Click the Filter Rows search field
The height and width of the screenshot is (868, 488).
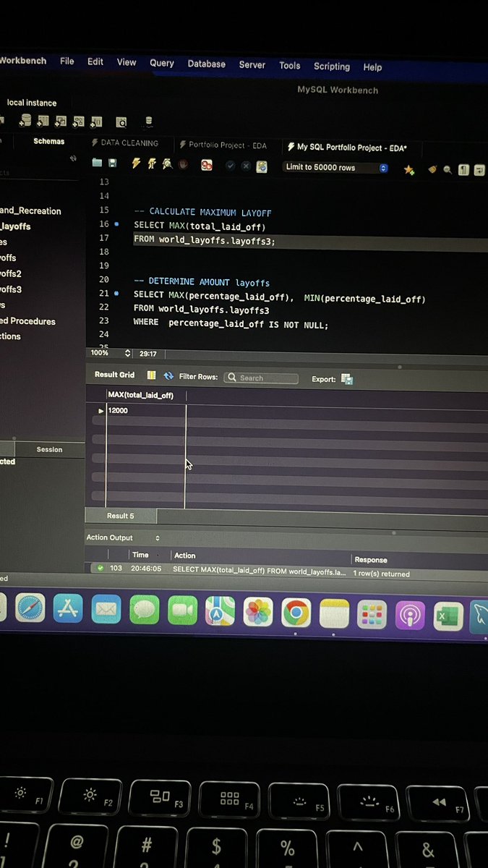click(x=261, y=378)
